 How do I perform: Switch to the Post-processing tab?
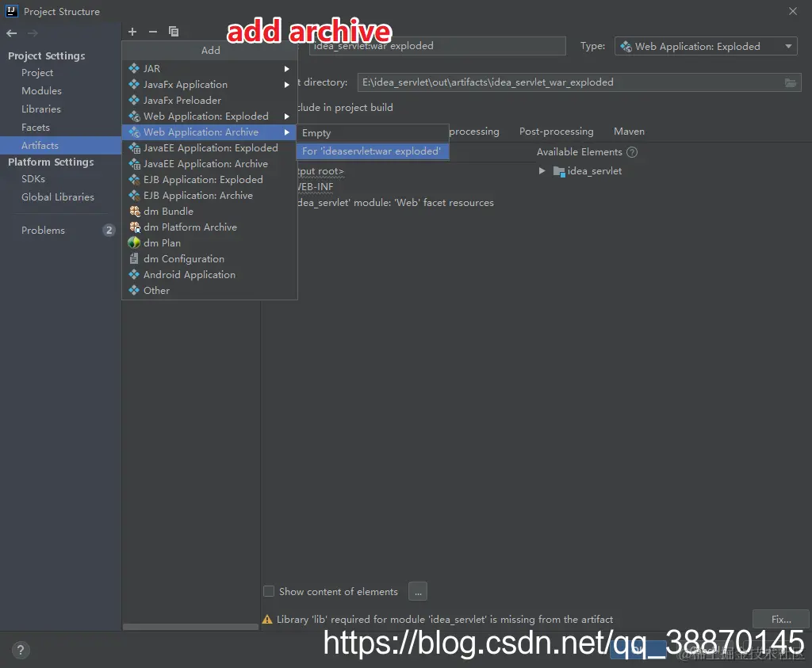click(x=556, y=132)
